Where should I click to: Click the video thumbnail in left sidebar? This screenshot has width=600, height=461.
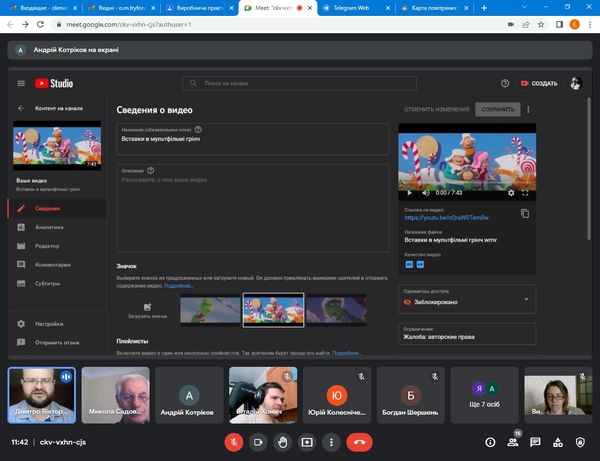pos(57,146)
